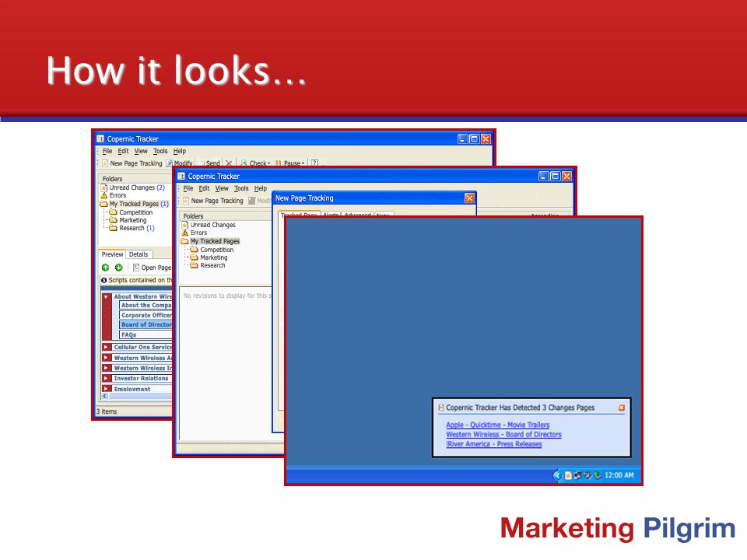This screenshot has height=560, width=747.
Task: Open the Check dropdown in back toolbar
Action: point(255,163)
